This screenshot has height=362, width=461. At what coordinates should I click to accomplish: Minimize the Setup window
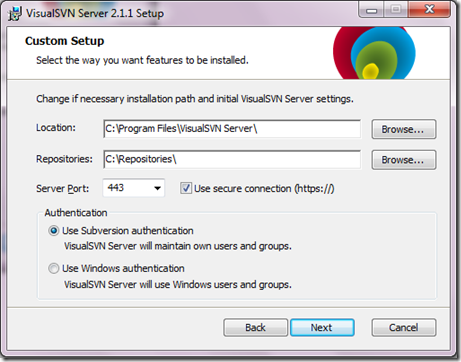371,10
